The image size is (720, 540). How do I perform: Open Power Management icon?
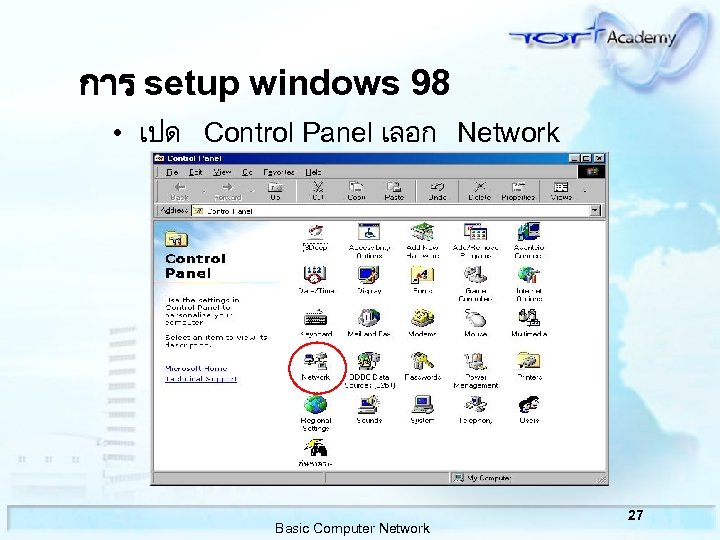point(475,371)
